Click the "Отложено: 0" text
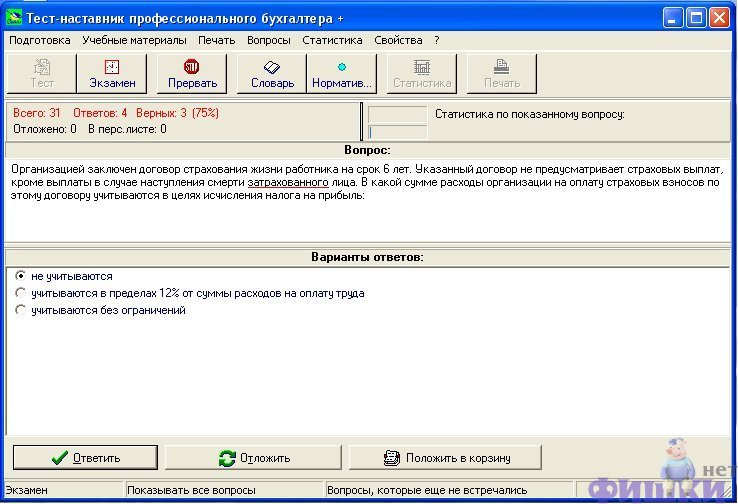Image resolution: width=738 pixels, height=504 pixels. click(45, 129)
